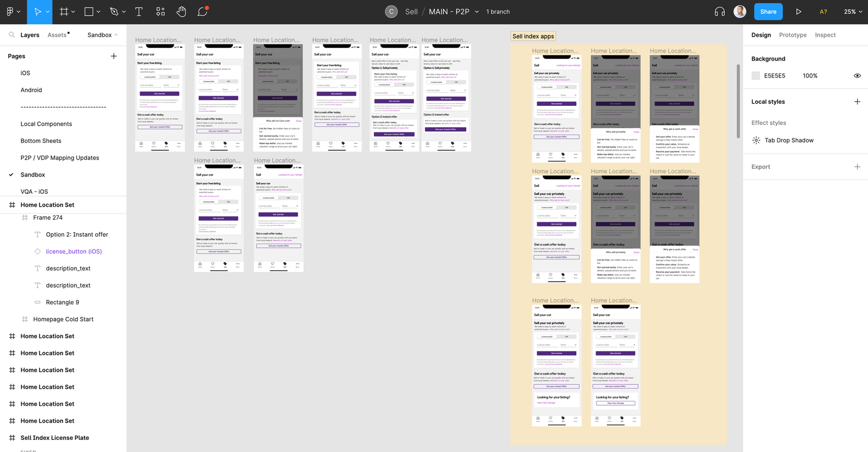
Task: Open the Move tool options dropdown arrow
Action: pyautogui.click(x=48, y=12)
